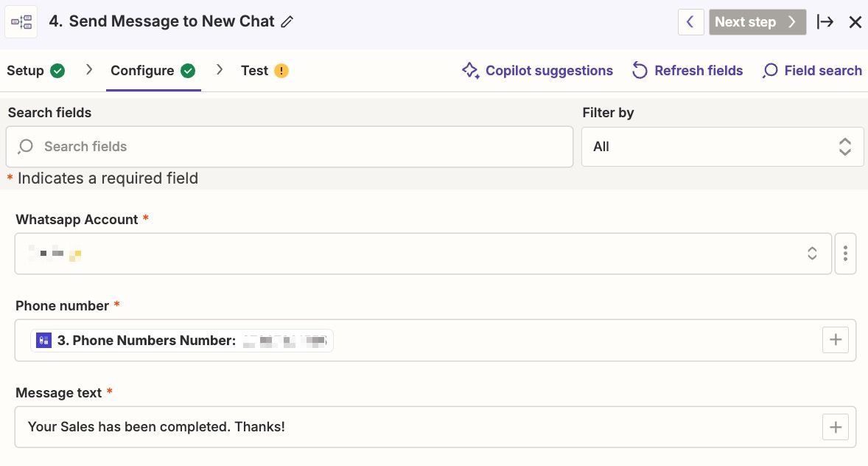Close the step editor panel
The width and height of the screenshot is (868, 466).
point(855,21)
